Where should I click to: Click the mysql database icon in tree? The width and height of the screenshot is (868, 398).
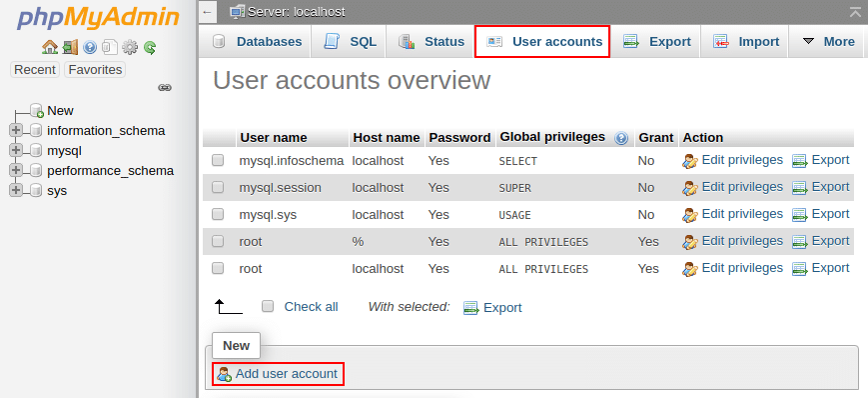[x=36, y=151]
